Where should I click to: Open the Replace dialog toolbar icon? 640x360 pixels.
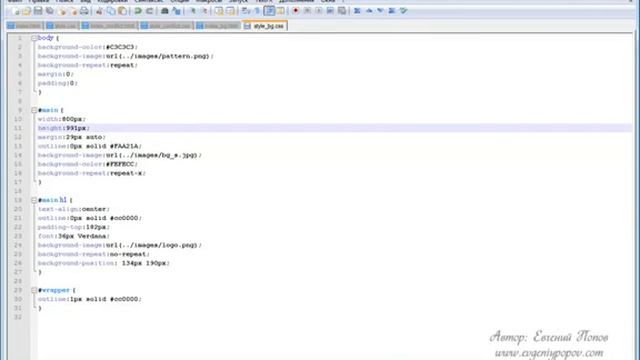[176, 11]
